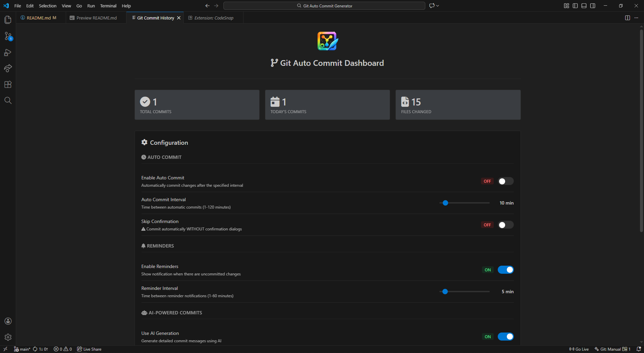Open the Manage settings gear icon
Viewport: 644px width, 353px height.
click(8, 337)
